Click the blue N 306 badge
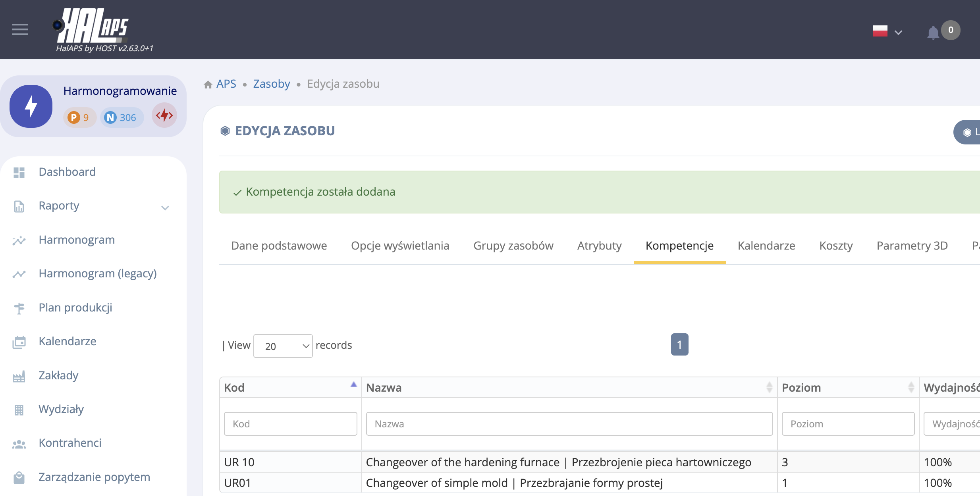Viewport: 980px width, 496px height. [x=121, y=117]
